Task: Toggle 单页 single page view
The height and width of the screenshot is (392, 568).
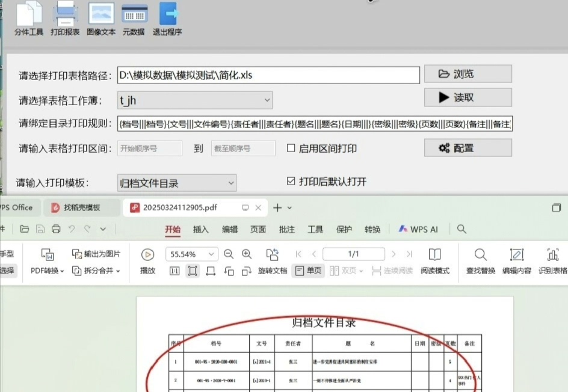Action: [307, 271]
